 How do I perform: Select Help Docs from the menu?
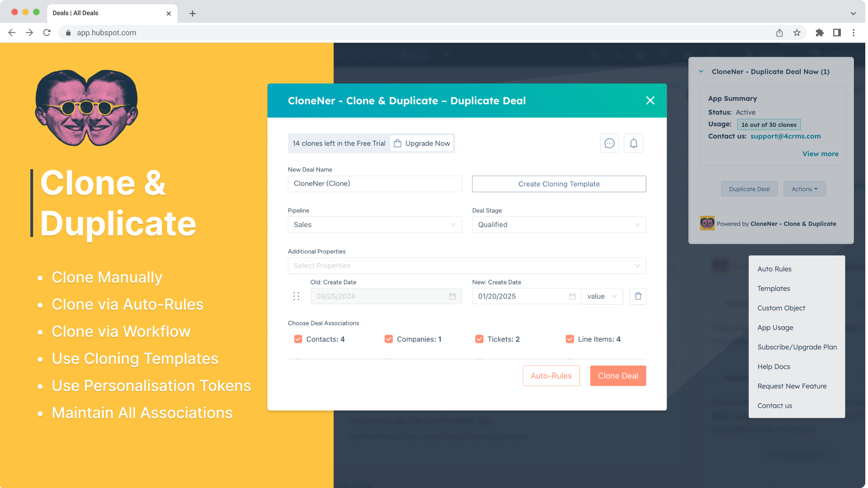tap(774, 366)
